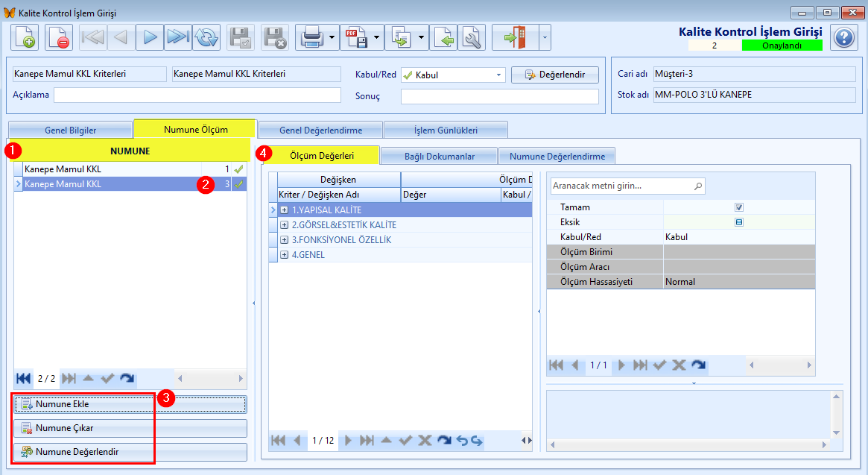Go to next row in measurement grid navigator
This screenshot has width=868, height=475.
(348, 441)
